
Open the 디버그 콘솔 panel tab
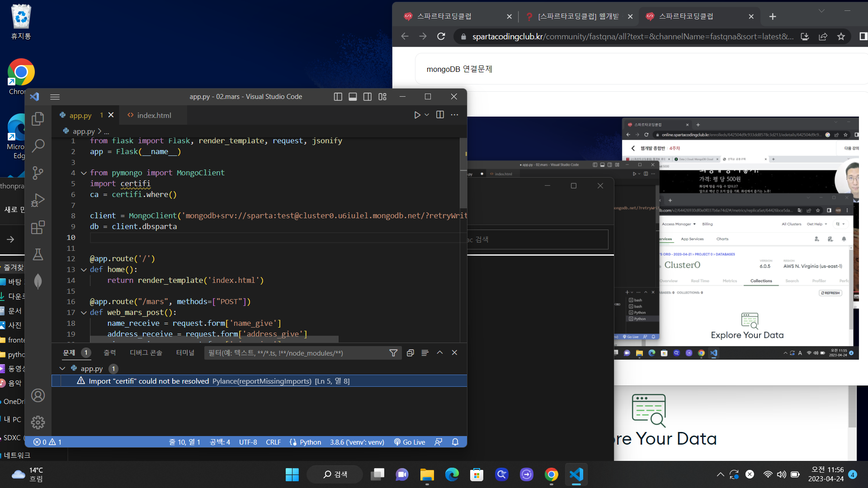(146, 352)
